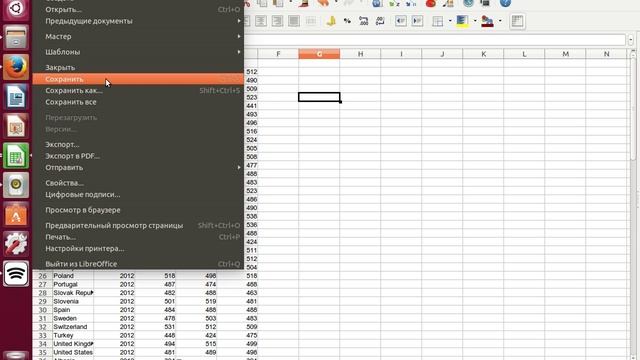
Task: Choose Цифровые подписи... entry
Action: [x=138, y=194]
